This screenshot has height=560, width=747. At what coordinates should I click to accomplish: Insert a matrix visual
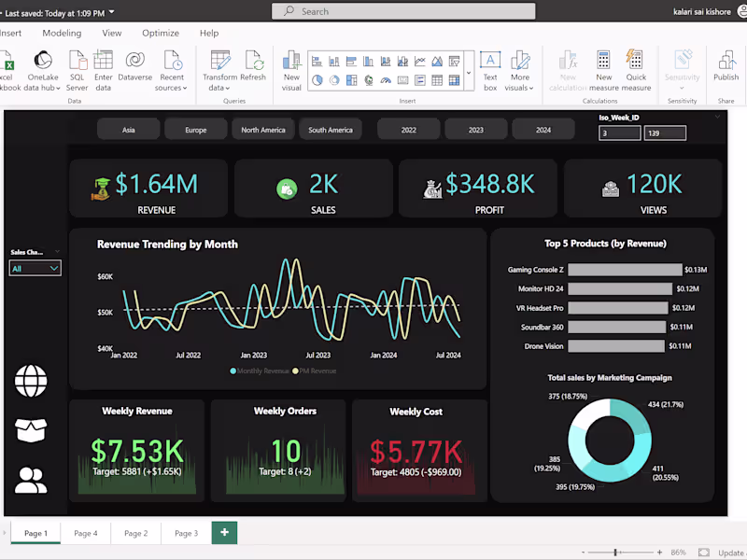click(454, 80)
